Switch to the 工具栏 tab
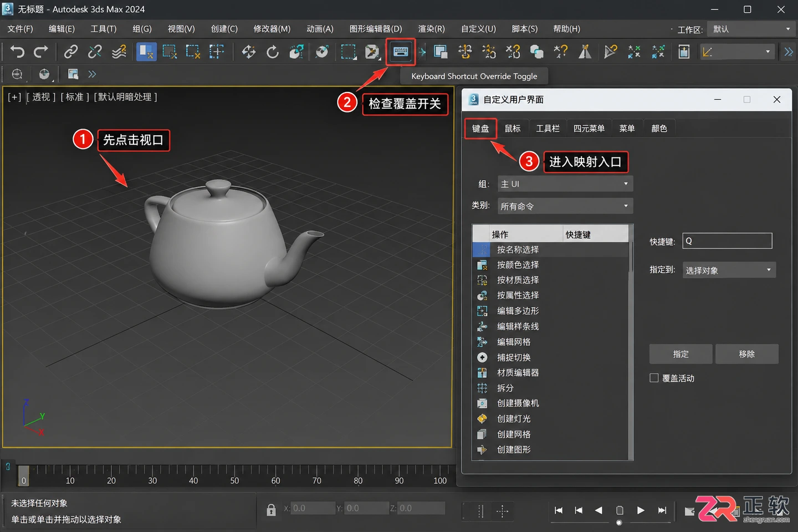798x532 pixels. point(548,129)
